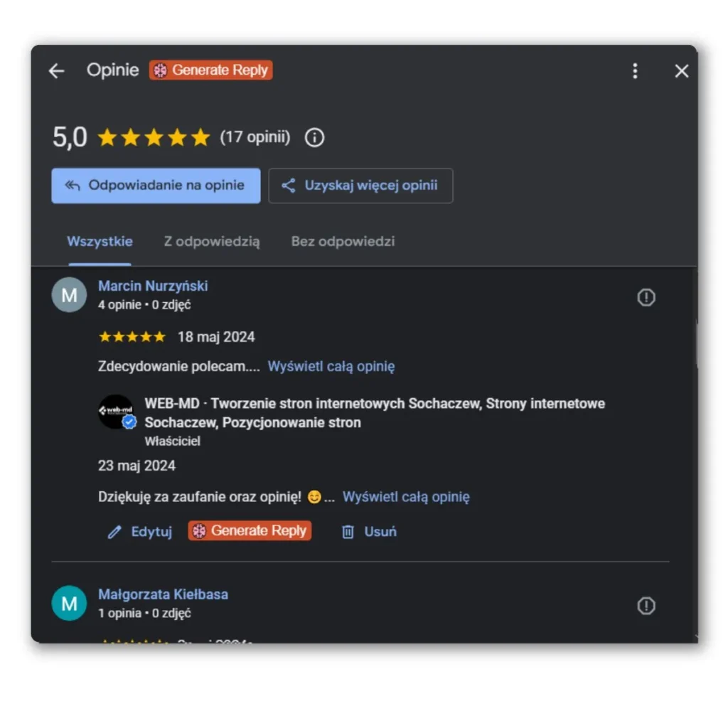Expand Marcin's review with Wyświetl całą opinię

pyautogui.click(x=331, y=366)
